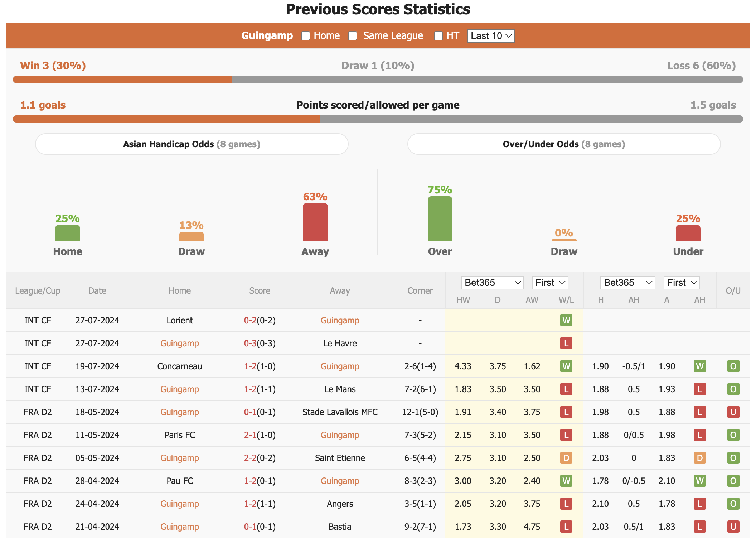This screenshot has width=756, height=538.
Task: Click W icon in Lorient row
Action: pos(566,320)
